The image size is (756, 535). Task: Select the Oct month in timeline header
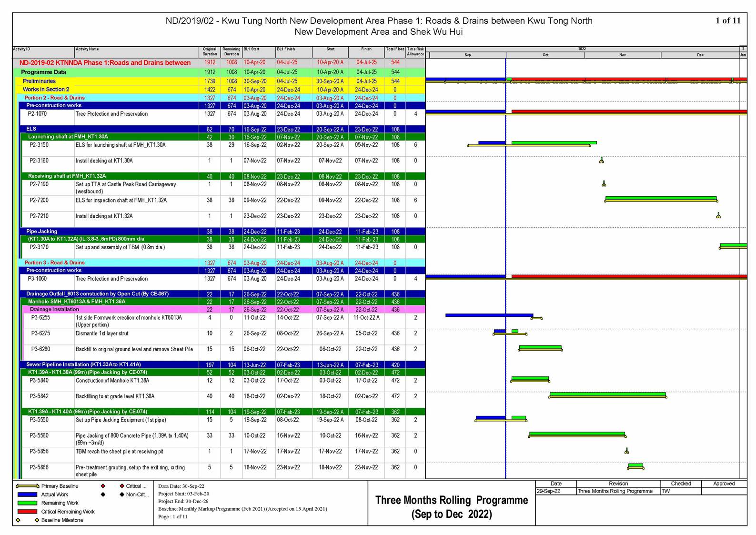[545, 55]
